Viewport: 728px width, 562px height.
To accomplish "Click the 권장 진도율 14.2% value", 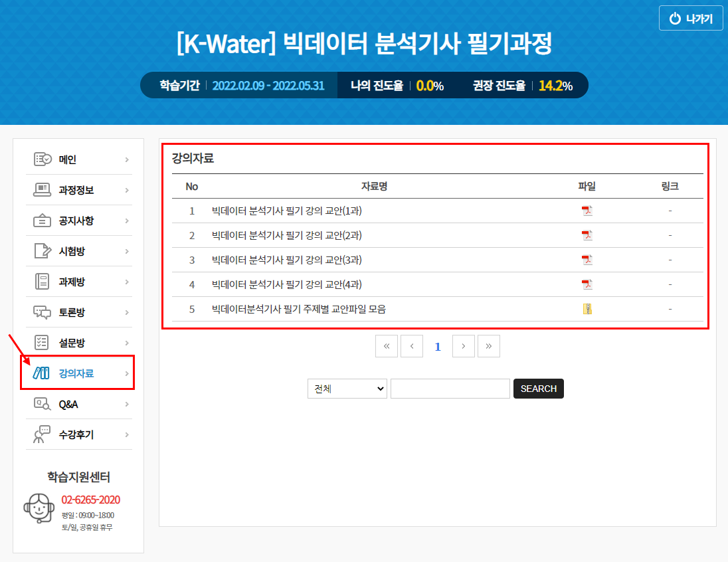I will coord(555,86).
